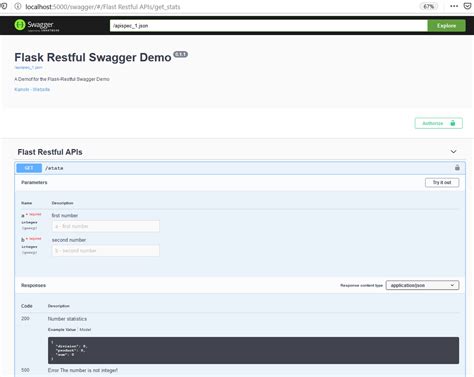Click the Swagger logo
The image size is (474, 377).
(37, 25)
